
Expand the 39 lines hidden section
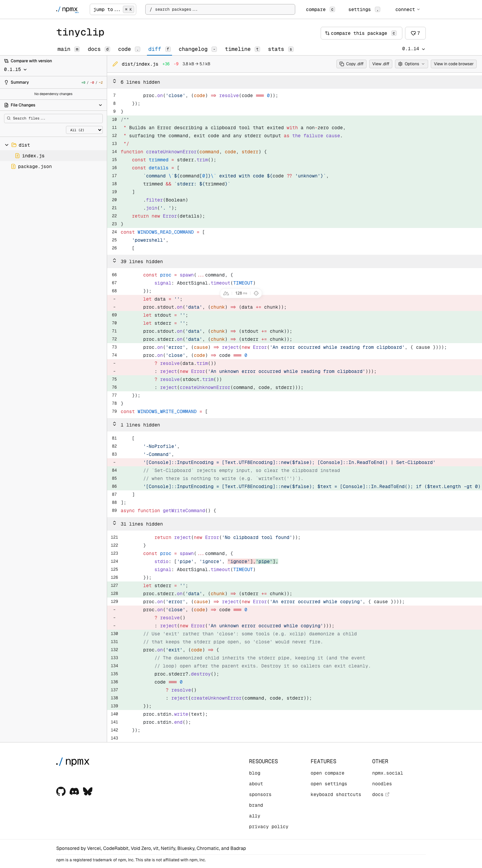294,261
